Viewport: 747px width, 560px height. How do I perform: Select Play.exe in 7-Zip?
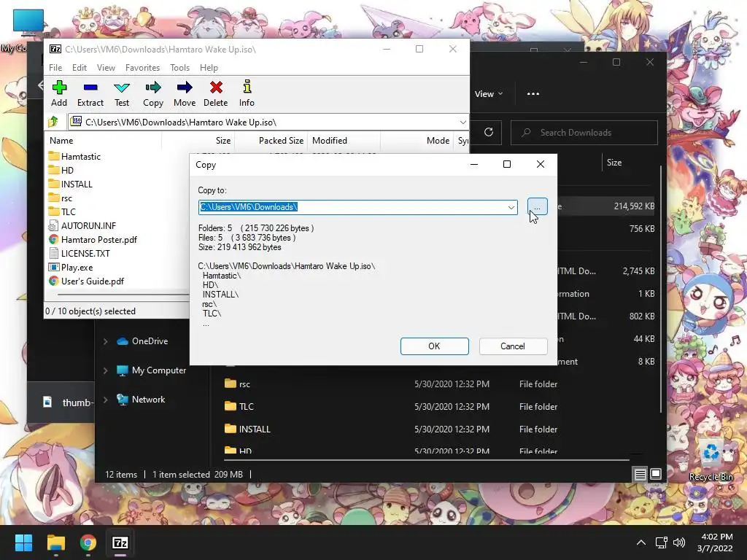point(71,267)
